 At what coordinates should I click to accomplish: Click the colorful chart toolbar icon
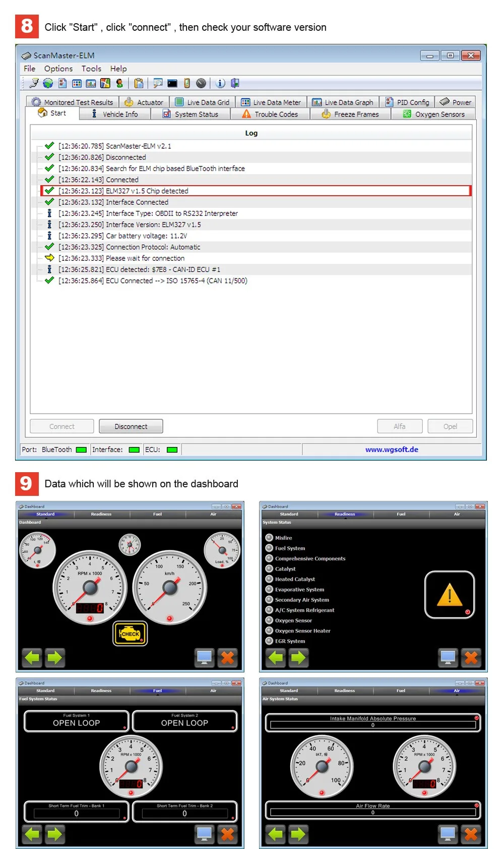(105, 83)
